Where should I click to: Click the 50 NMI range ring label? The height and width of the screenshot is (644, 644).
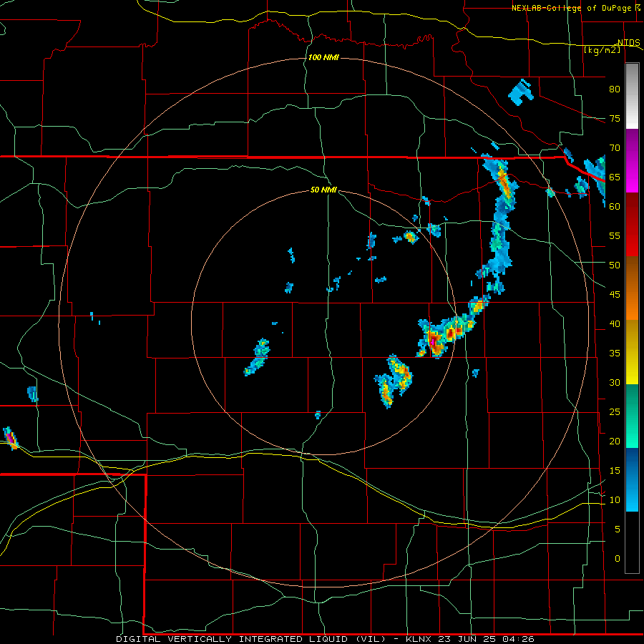pyautogui.click(x=323, y=190)
